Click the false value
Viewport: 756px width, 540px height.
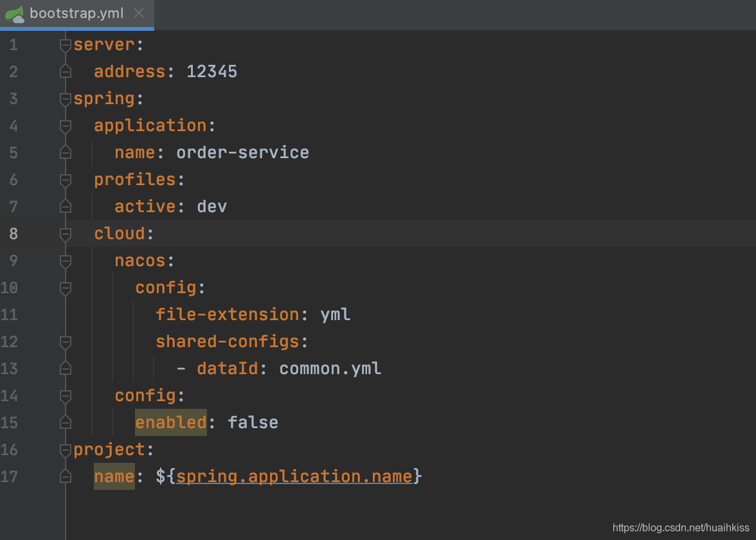[x=253, y=423]
